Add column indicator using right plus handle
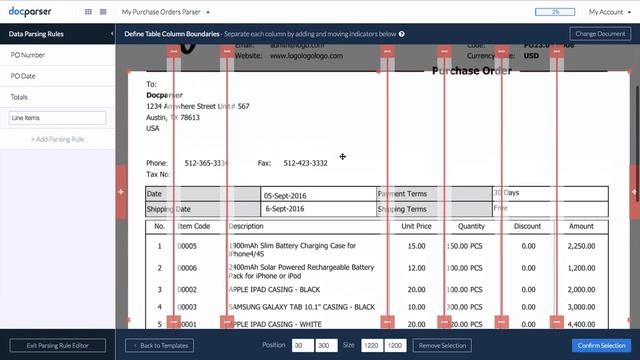The width and height of the screenshot is (640, 360). [x=635, y=192]
